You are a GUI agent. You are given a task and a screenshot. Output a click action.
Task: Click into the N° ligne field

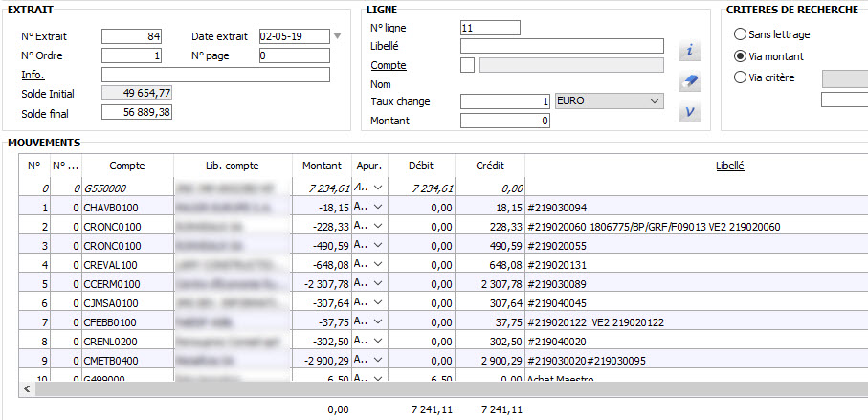pos(490,28)
